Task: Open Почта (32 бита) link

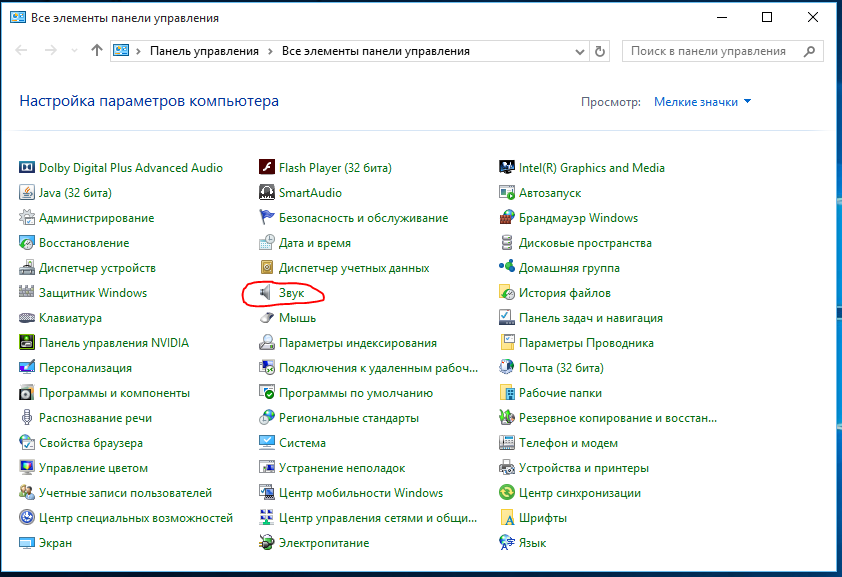Action: tap(561, 368)
